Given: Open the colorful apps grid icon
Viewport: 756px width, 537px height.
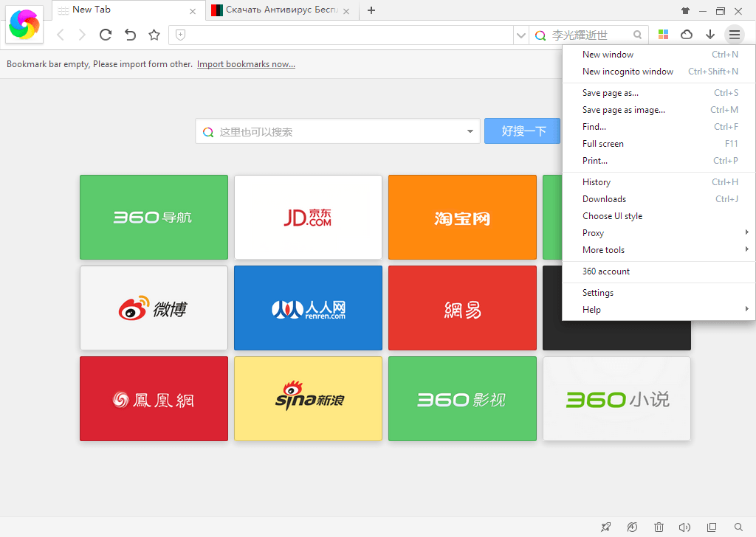Looking at the screenshot, I should point(664,34).
